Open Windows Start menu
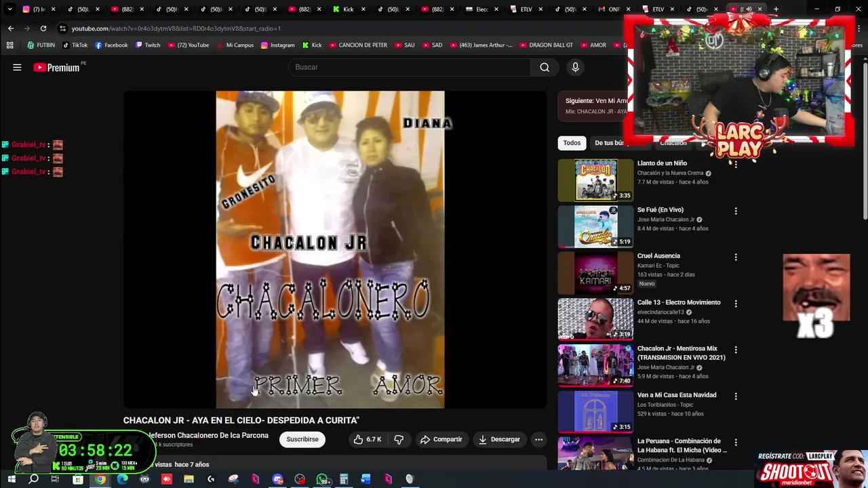Viewport: 868px width, 488px height. click(11, 479)
